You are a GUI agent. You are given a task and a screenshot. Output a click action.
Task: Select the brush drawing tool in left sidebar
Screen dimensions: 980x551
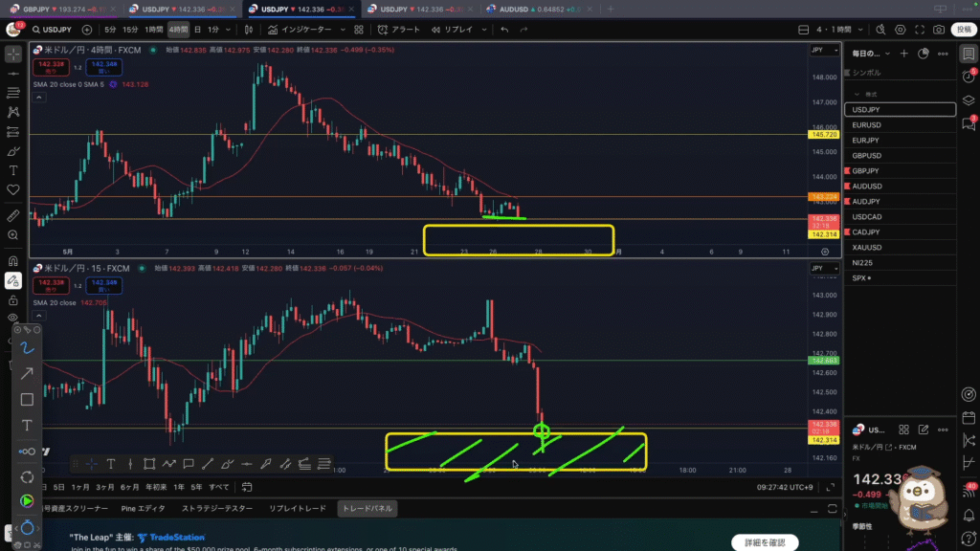(x=13, y=151)
